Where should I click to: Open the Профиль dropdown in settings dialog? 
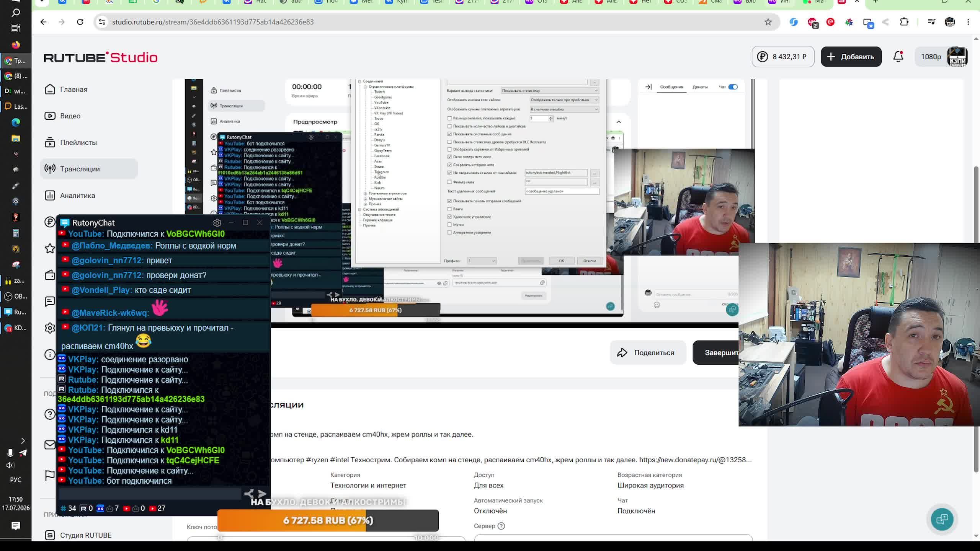[482, 261]
